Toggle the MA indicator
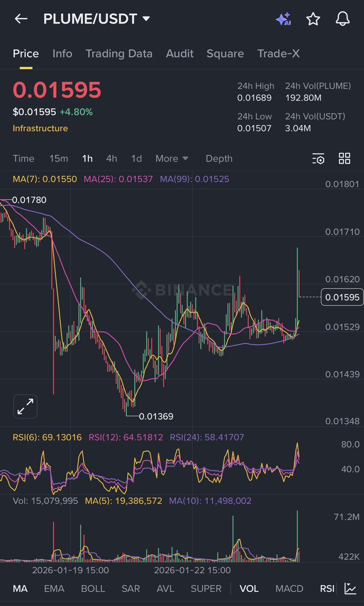The width and height of the screenshot is (364, 606). click(x=20, y=589)
